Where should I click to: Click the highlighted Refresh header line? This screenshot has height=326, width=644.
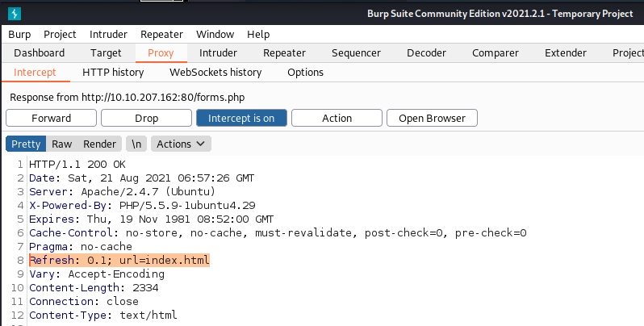[119, 260]
